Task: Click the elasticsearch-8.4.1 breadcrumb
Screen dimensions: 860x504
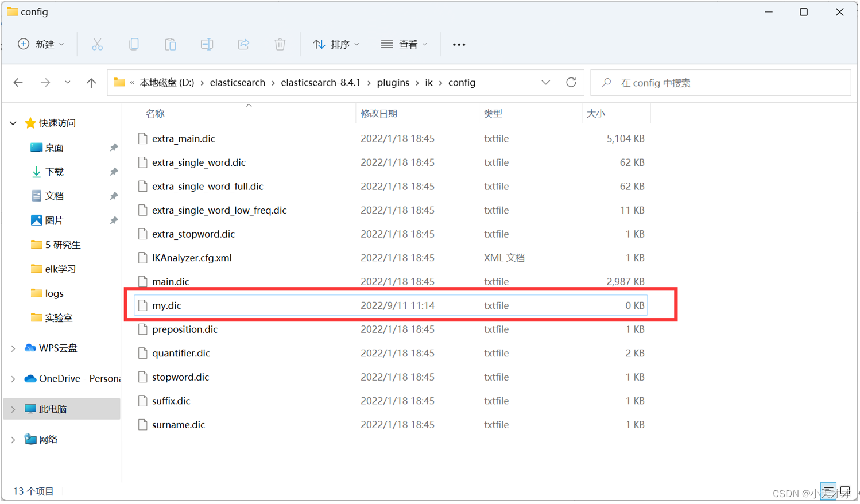Action: point(321,83)
